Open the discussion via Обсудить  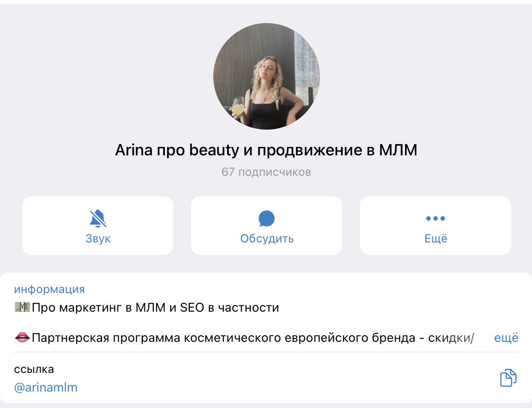tap(266, 238)
